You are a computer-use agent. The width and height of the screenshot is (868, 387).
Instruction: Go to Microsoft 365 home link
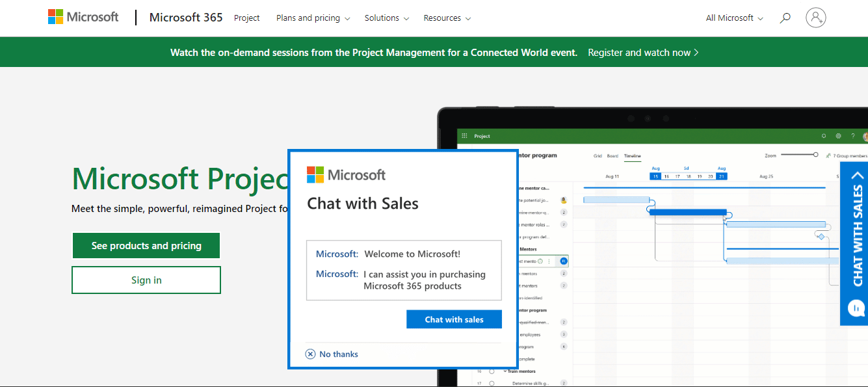[186, 18]
